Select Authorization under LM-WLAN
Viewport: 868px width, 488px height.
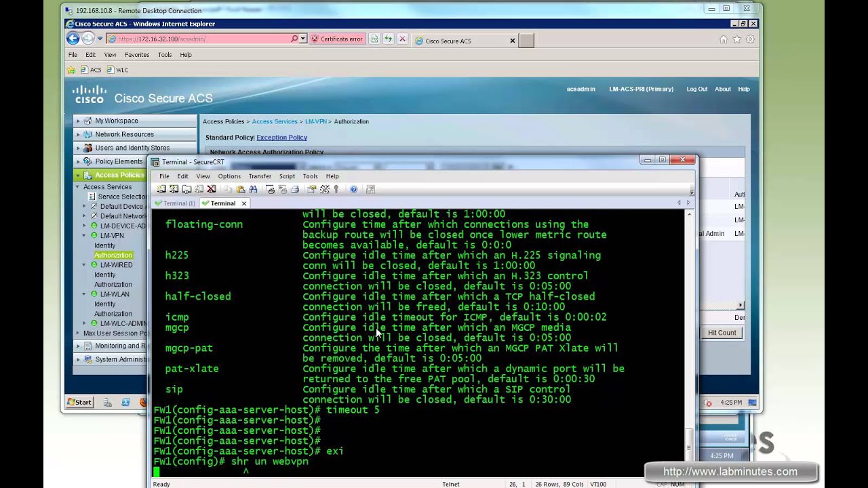(113, 314)
